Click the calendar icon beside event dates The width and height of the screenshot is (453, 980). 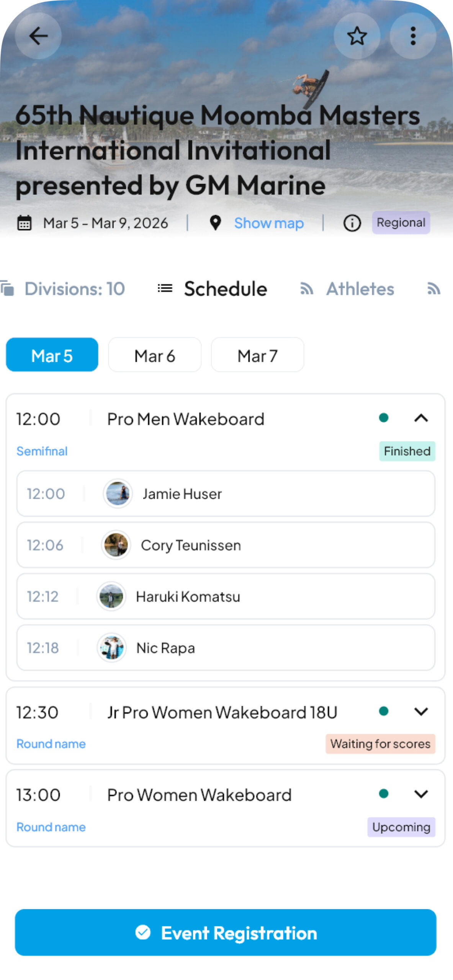click(25, 223)
